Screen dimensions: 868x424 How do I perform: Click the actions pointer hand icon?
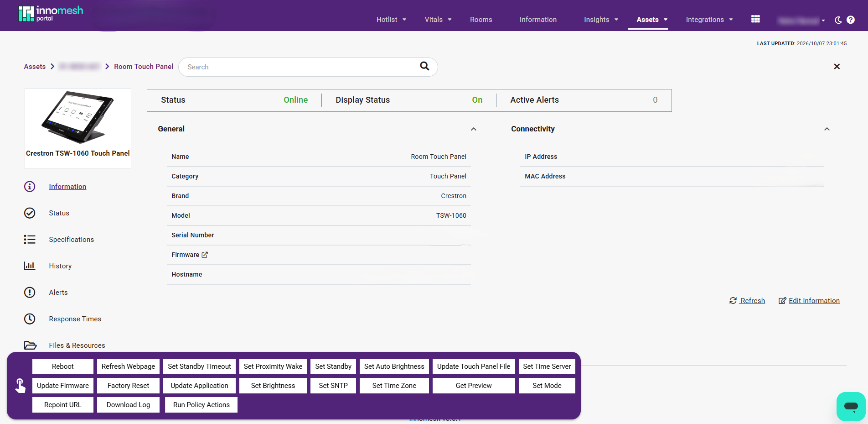coord(20,386)
